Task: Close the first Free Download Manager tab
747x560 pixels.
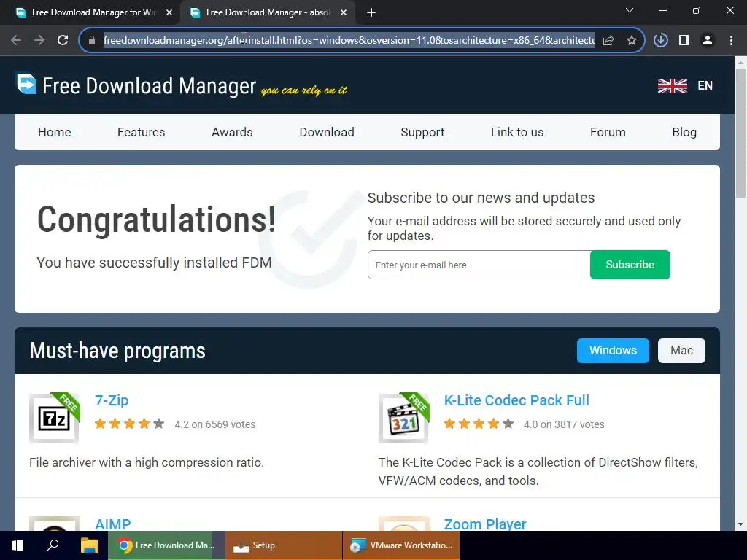Action: pos(169,13)
